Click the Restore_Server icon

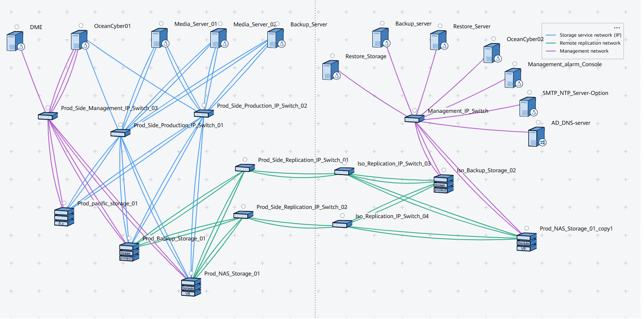(x=439, y=40)
